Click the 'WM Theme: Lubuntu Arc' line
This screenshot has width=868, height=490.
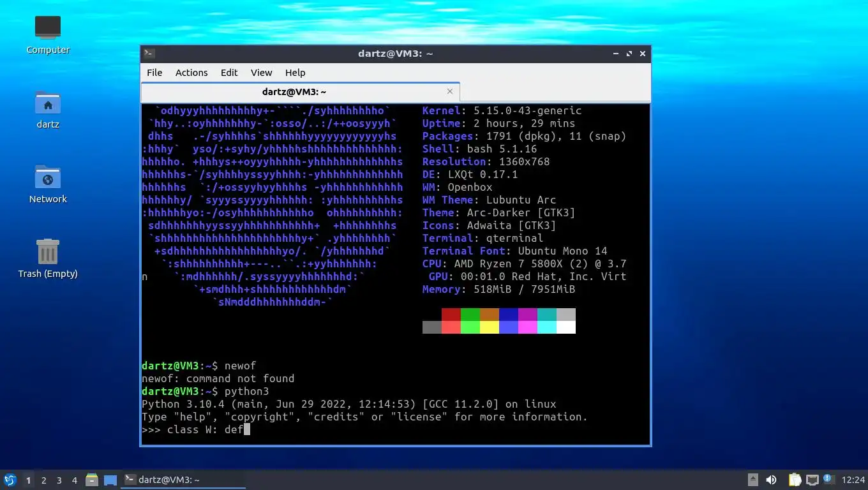[489, 200]
